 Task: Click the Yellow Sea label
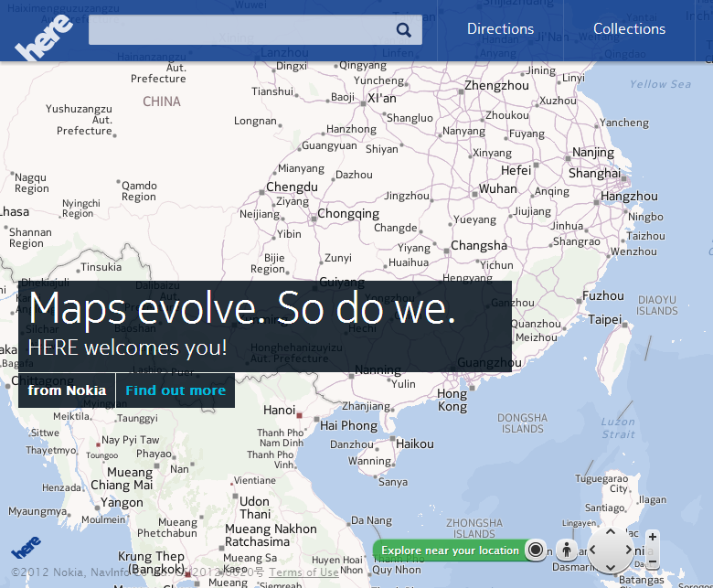660,84
